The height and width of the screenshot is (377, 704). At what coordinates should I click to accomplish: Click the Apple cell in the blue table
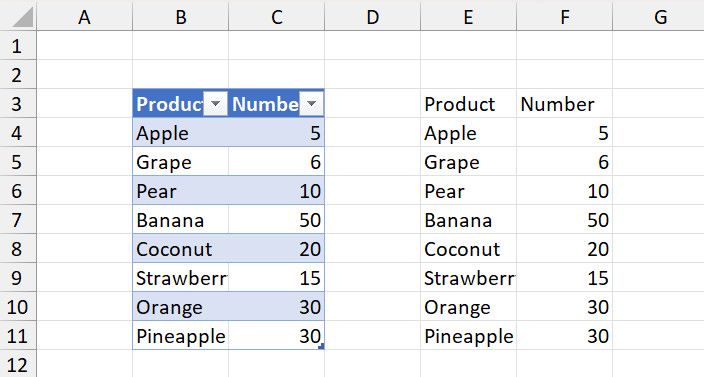180,133
